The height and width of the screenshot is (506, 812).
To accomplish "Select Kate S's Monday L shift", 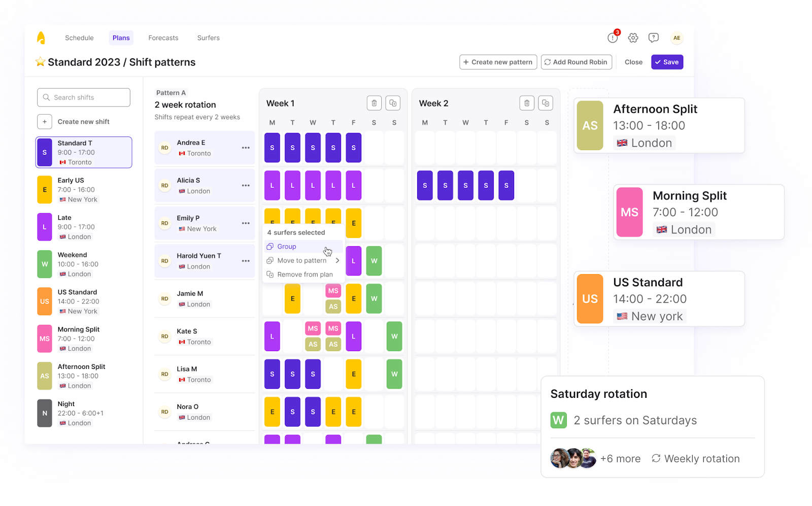I will [272, 336].
